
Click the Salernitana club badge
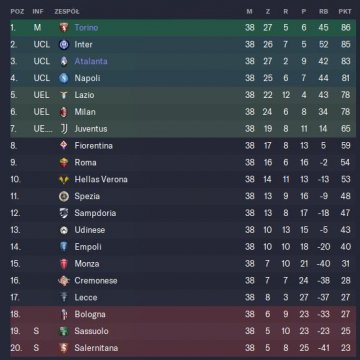point(64,348)
